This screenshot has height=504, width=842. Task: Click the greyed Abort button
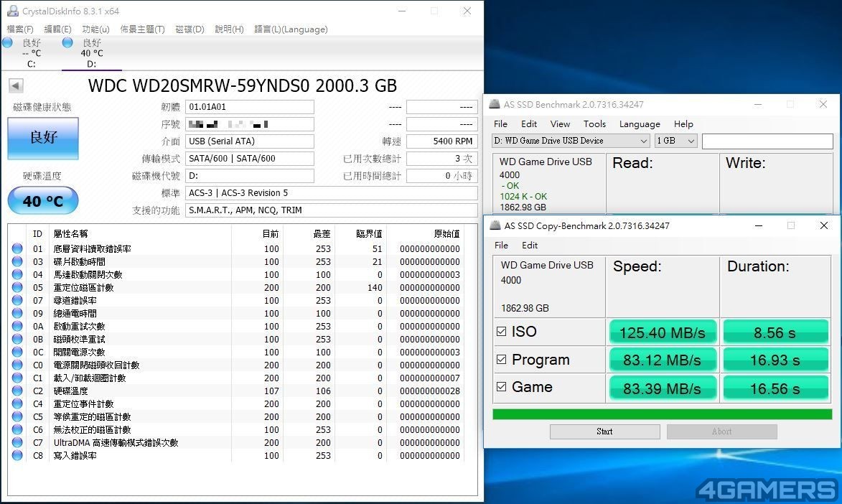point(721,431)
